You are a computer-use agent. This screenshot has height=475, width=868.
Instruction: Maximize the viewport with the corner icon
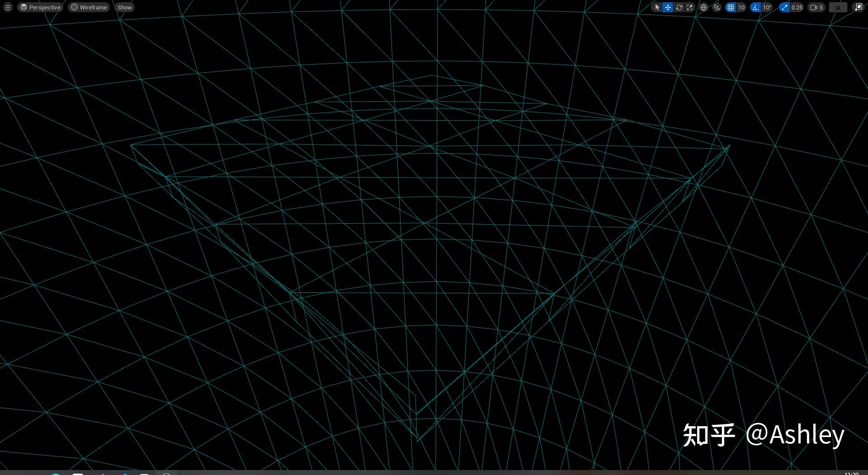(x=859, y=7)
